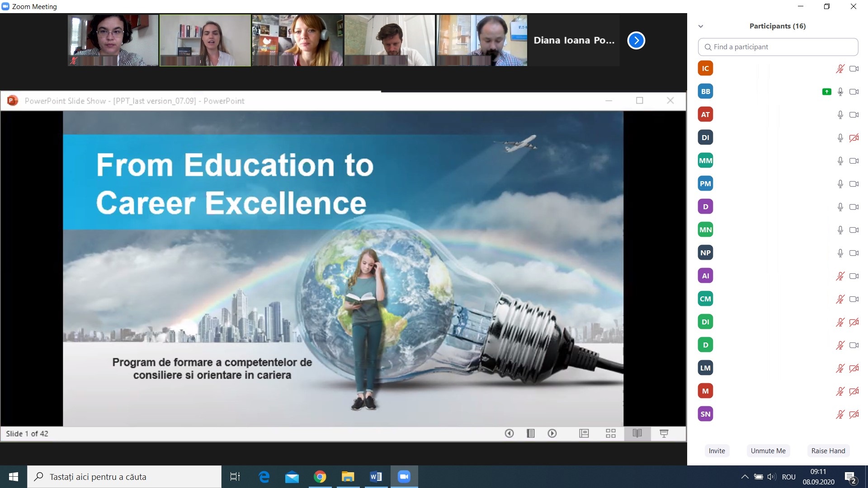
Task: Open File Explorer from taskbar
Action: (348, 477)
